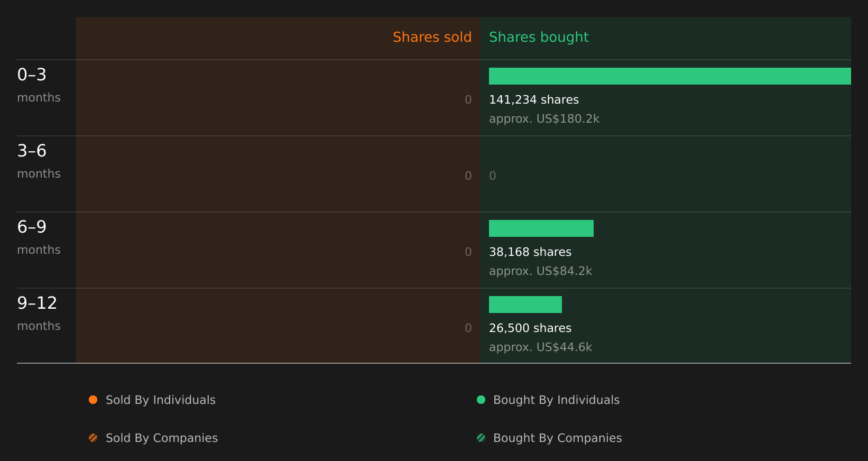Select the 6–9 months row label
This screenshot has width=868, height=461.
pyautogui.click(x=39, y=237)
